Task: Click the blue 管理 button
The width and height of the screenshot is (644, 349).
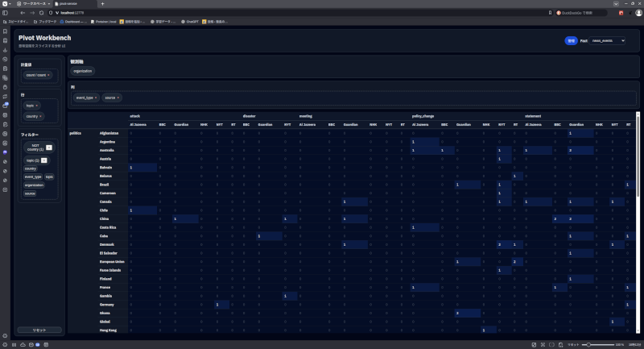Action: 571,40
